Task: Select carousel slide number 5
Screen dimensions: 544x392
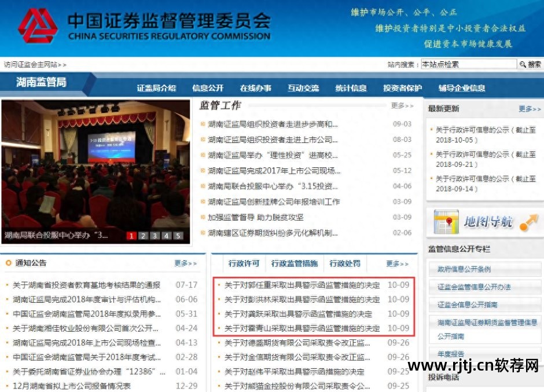Action: [x=178, y=236]
